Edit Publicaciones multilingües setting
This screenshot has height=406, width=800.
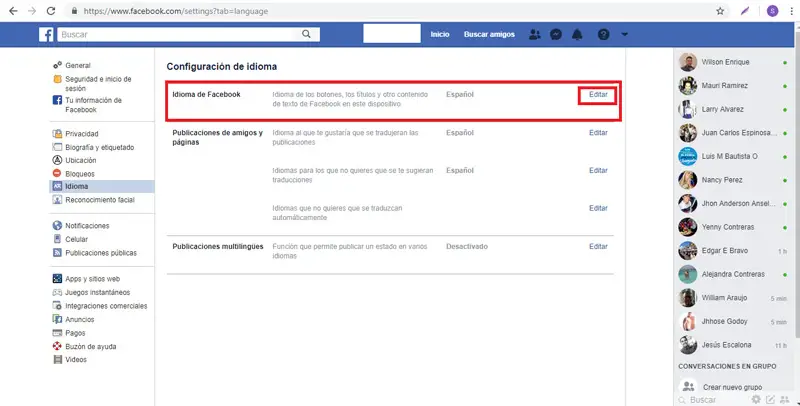(x=598, y=246)
